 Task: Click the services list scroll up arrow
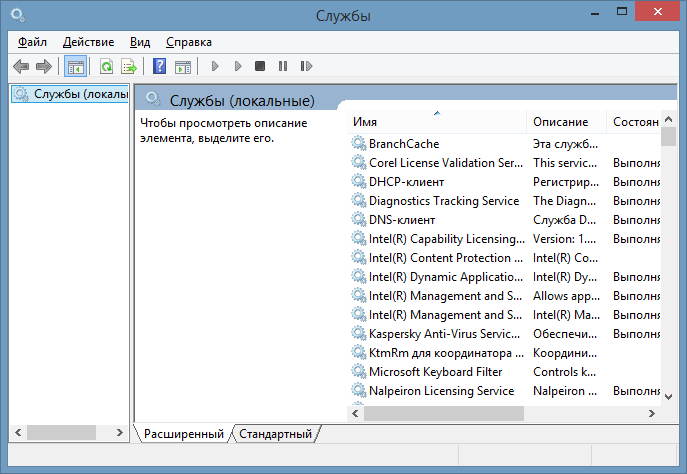pyautogui.click(x=669, y=119)
